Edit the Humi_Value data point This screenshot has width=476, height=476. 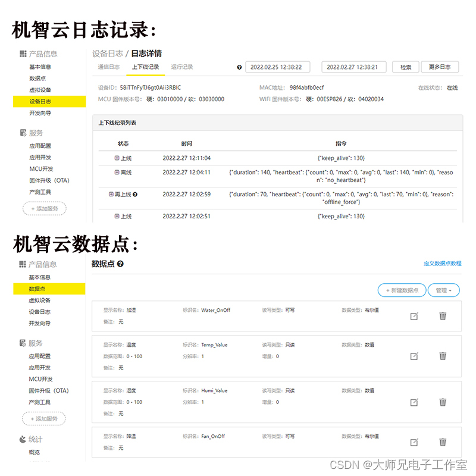pyautogui.click(x=414, y=402)
